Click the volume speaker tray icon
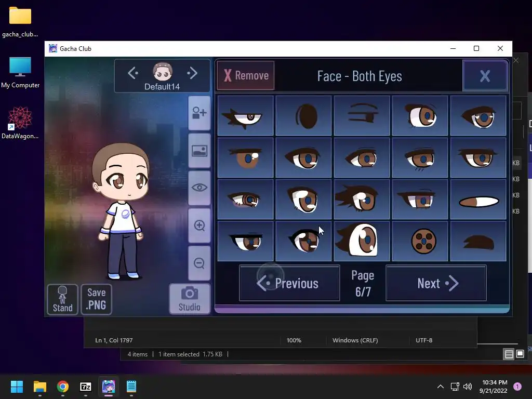The height and width of the screenshot is (399, 532). click(x=468, y=387)
